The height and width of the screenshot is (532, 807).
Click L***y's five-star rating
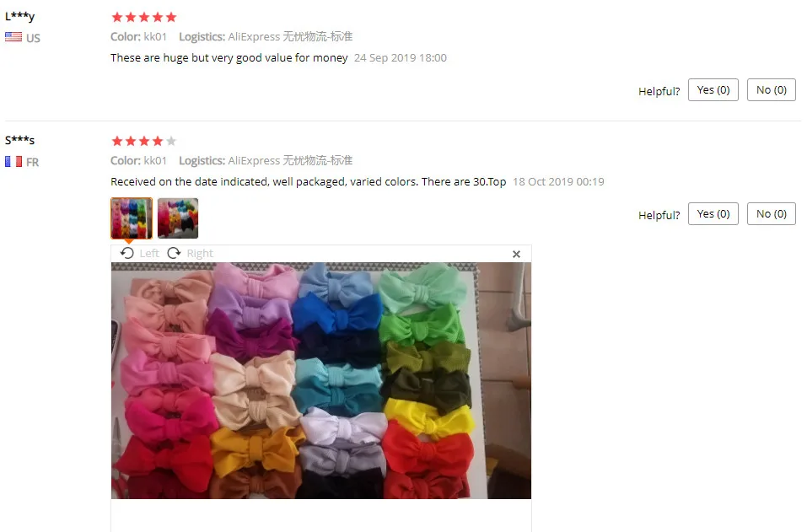tap(144, 18)
